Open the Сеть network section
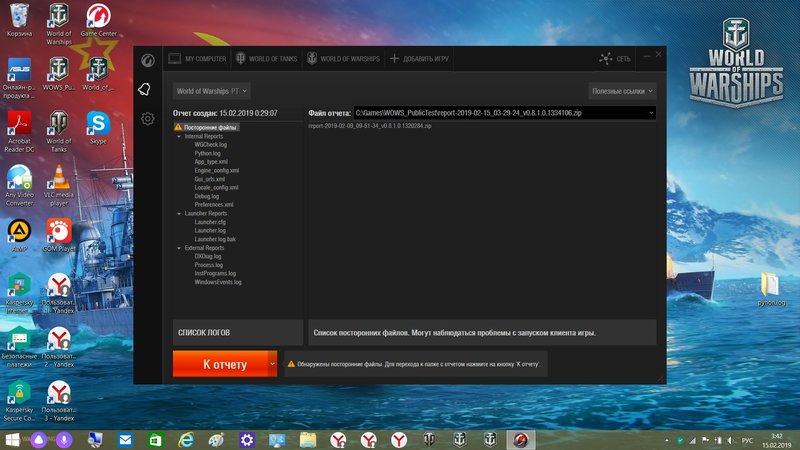 coord(615,59)
